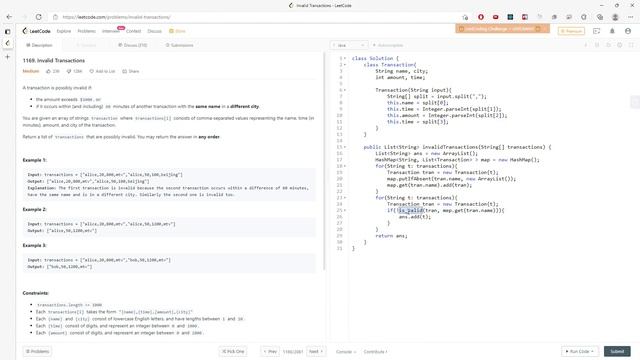Switch to the Submissions tab
640x360 pixels.
180,45
